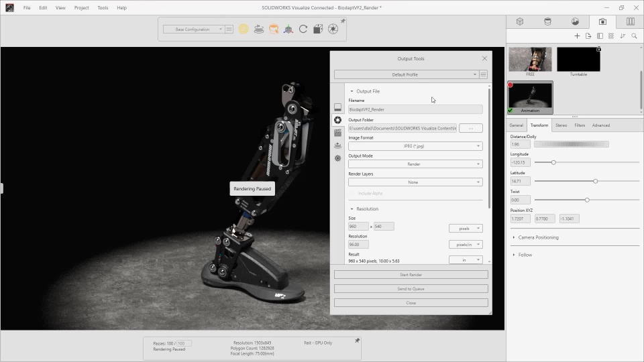Image resolution: width=644 pixels, height=362 pixels.
Task: Open the Base Configuration dropdown
Action: click(193, 29)
